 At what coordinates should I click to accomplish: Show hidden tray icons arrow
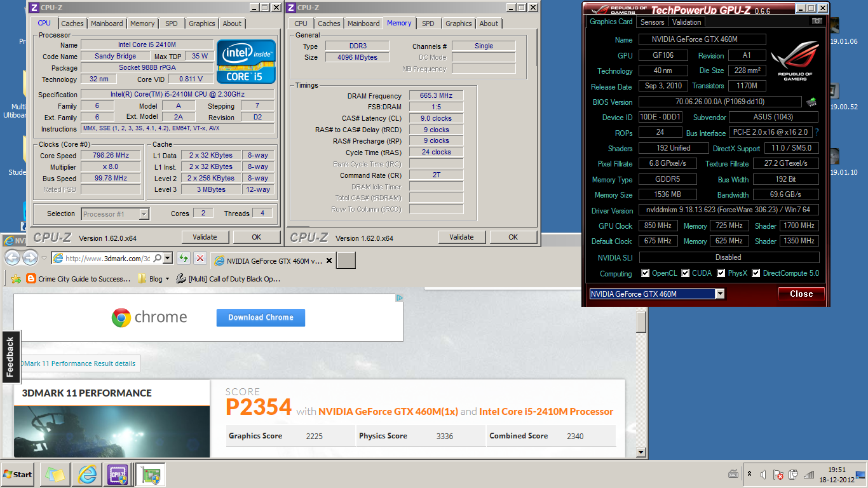749,475
